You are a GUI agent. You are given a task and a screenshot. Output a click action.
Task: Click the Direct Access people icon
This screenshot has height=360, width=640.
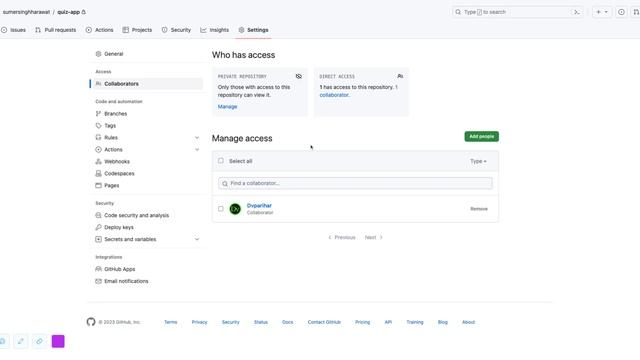coord(400,76)
